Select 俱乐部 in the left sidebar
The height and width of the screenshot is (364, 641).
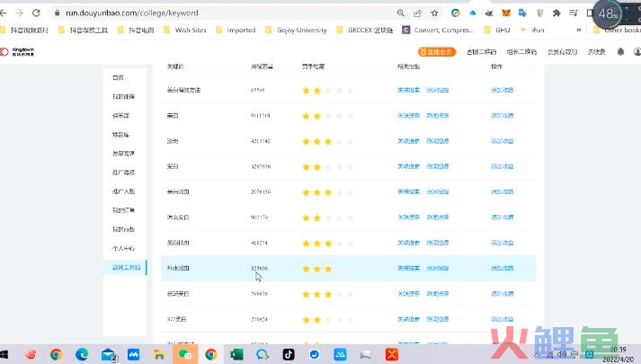coord(121,116)
